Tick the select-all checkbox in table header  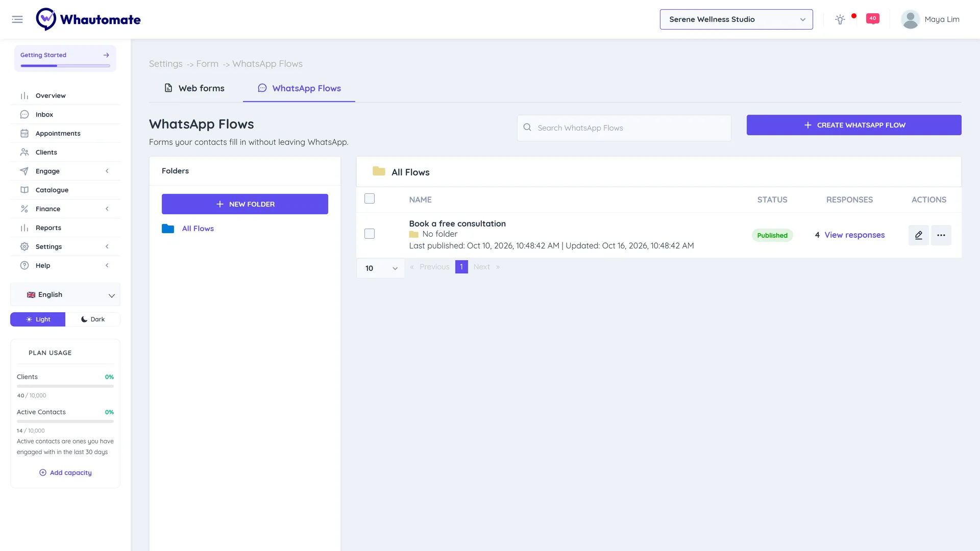pyautogui.click(x=370, y=198)
